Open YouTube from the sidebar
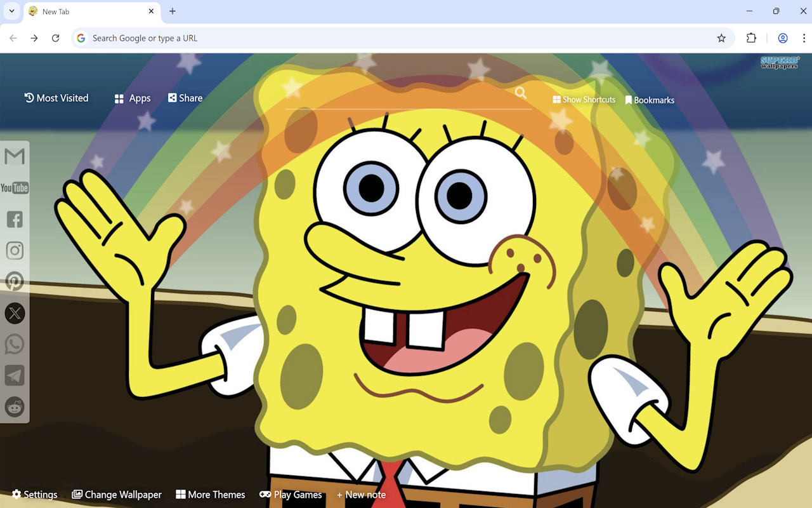The image size is (812, 508). (14, 187)
